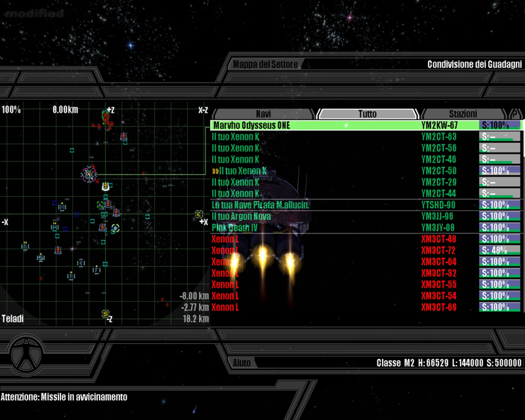
Task: Click the X-Z axis view label
Action: (203, 110)
